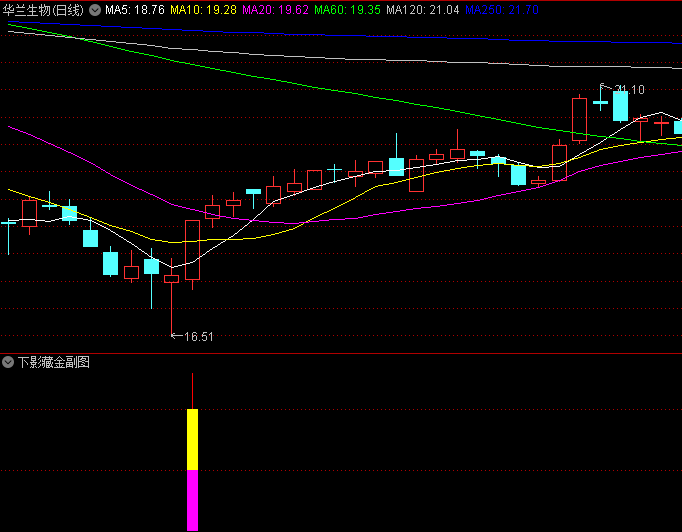
Task: Select the MA10: 19.28 indicator label
Action: pos(203,10)
